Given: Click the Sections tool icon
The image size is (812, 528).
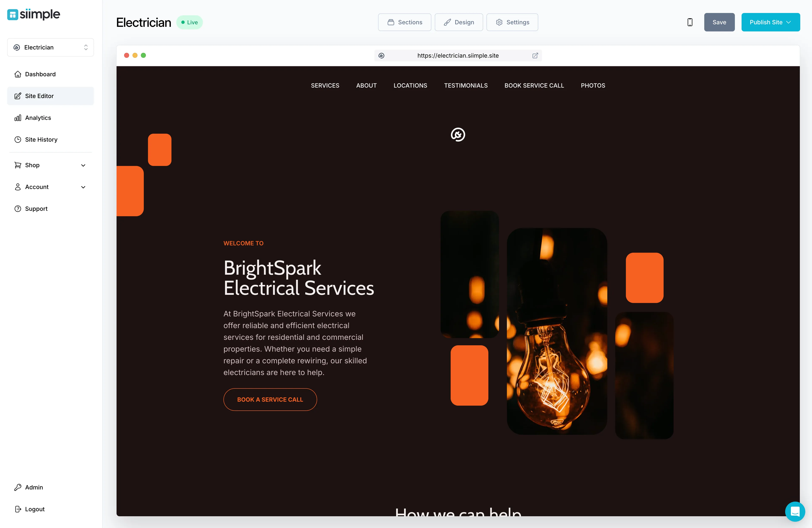Looking at the screenshot, I should 391,22.
